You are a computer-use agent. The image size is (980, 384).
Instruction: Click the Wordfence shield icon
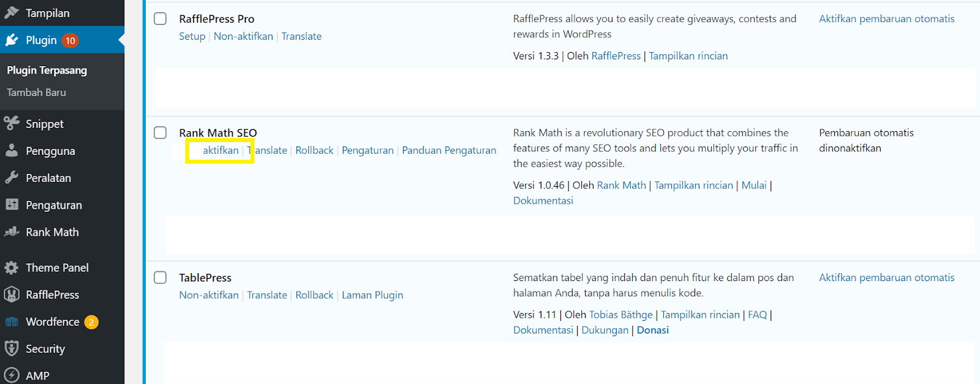[x=12, y=322]
